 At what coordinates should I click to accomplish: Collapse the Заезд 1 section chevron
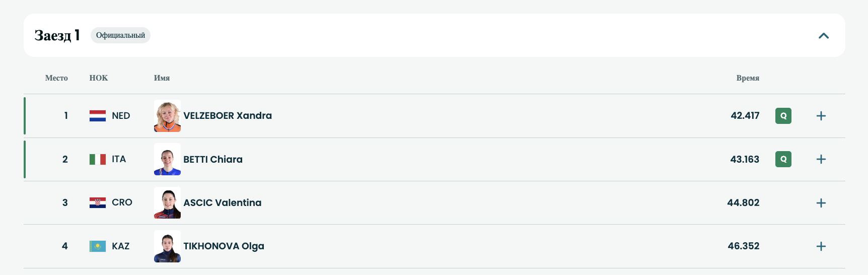tap(824, 36)
